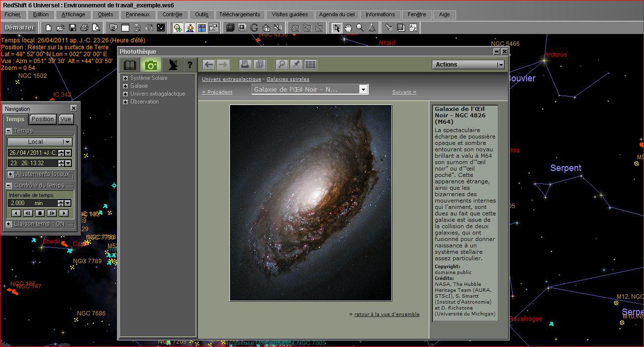
Task: Stop the time animation
Action: (40, 213)
